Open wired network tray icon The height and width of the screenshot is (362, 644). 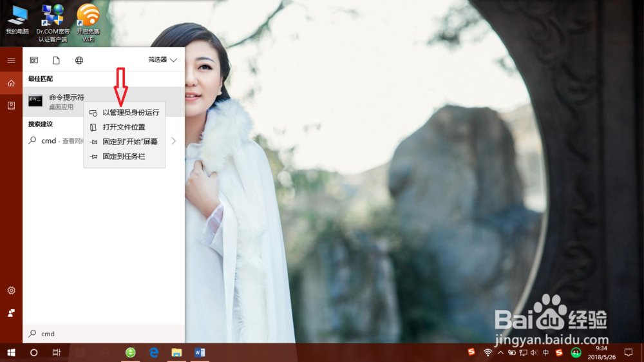pyautogui.click(x=523, y=352)
